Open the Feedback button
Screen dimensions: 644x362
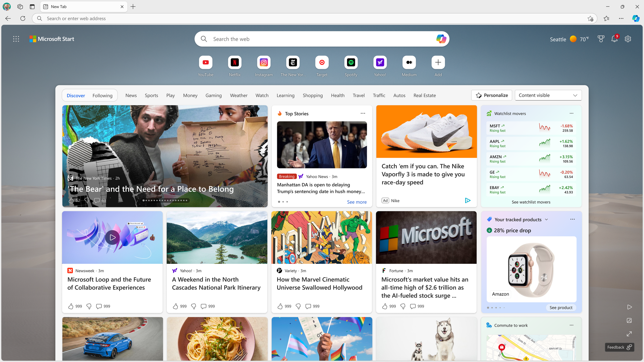coord(619,347)
